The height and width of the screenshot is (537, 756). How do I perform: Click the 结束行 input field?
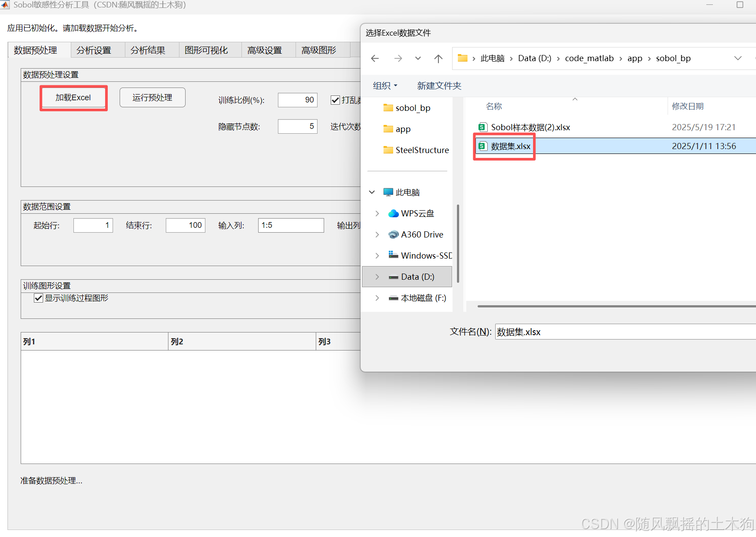click(186, 225)
